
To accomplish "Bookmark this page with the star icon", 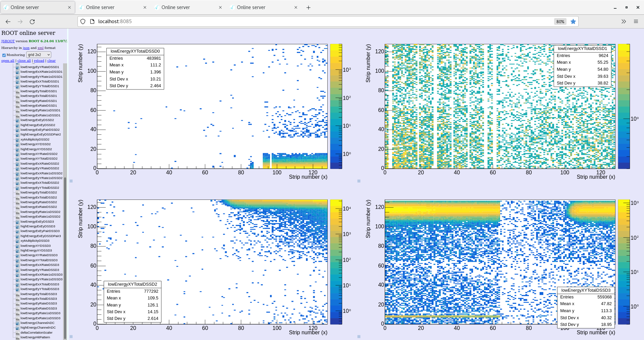I will pyautogui.click(x=573, y=21).
